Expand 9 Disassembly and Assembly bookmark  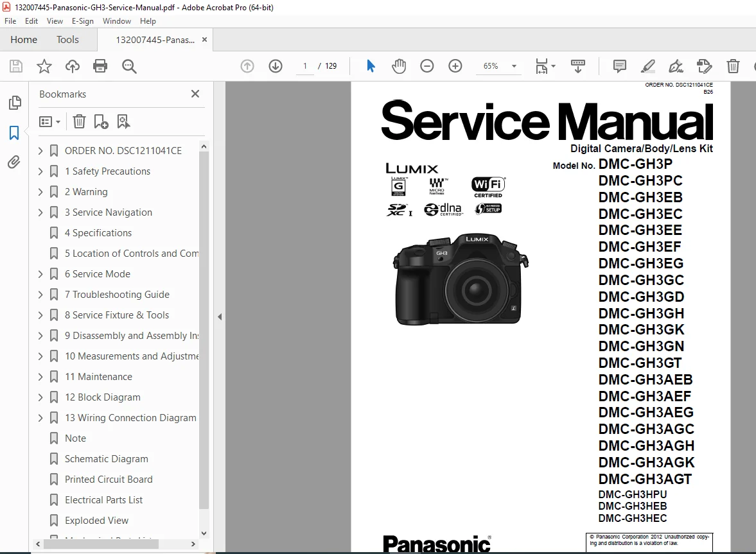(x=40, y=336)
